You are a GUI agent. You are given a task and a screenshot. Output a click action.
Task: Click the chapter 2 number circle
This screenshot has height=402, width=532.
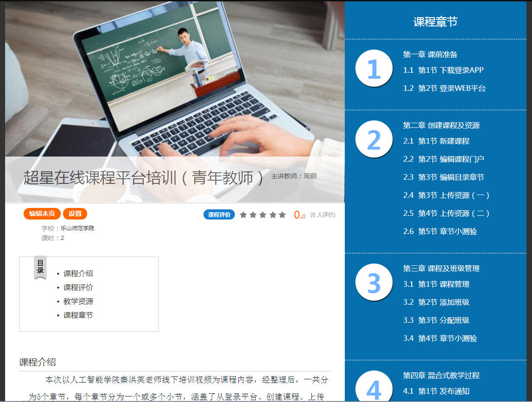(x=374, y=139)
